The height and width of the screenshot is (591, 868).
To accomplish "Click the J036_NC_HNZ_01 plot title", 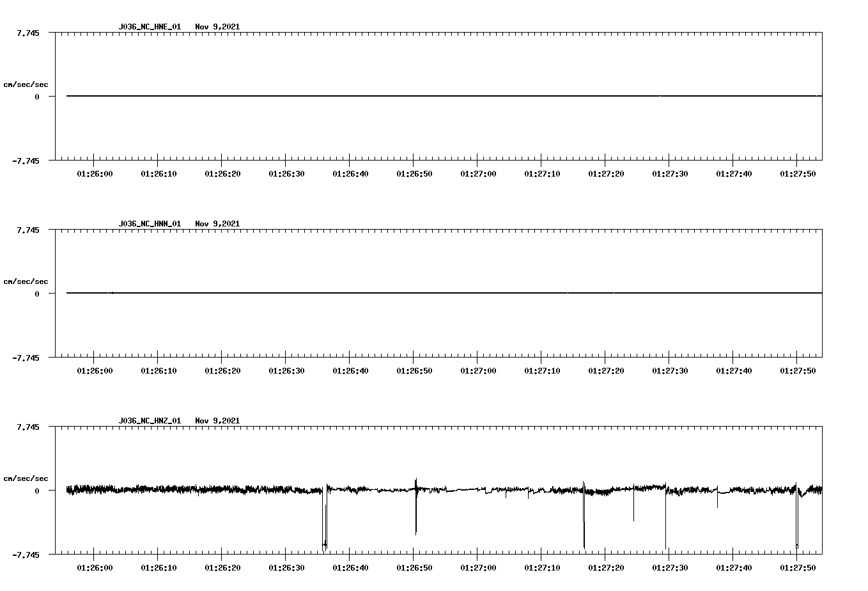I will (150, 421).
